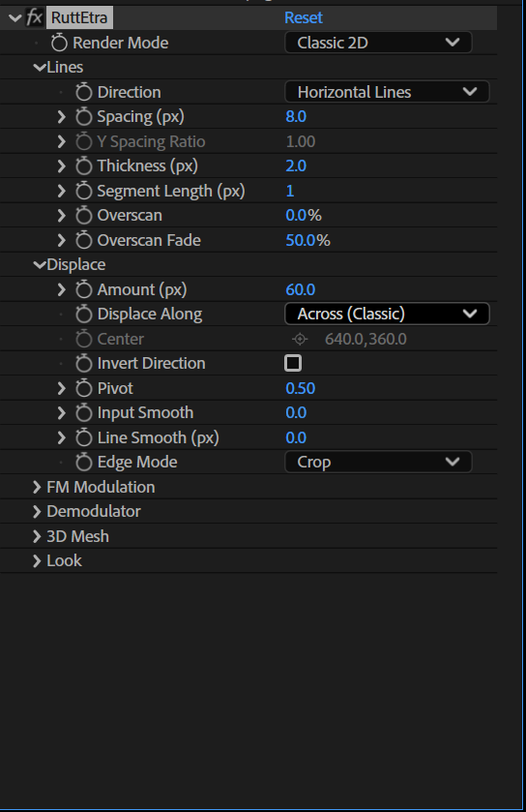Viewport: 526px width, 812px height.
Task: Click the Render Mode stopwatch icon
Action: click(x=59, y=43)
